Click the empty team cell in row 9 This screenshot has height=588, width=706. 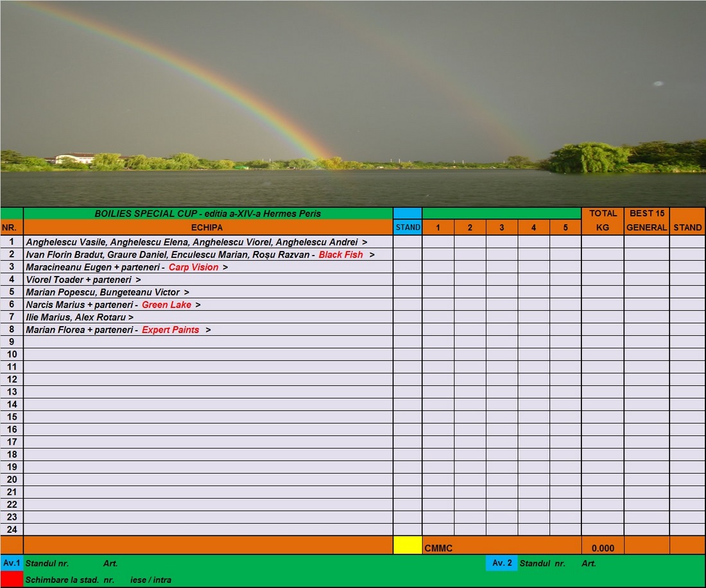[x=207, y=342]
